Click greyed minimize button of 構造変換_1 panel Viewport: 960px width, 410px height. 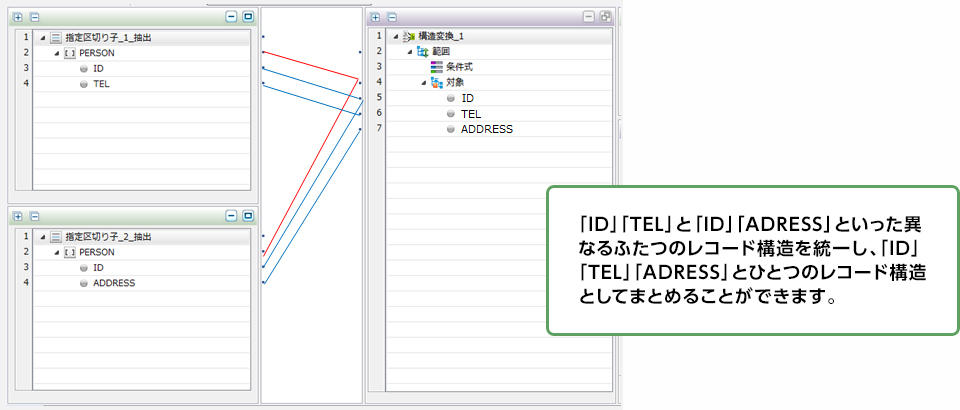[x=589, y=18]
